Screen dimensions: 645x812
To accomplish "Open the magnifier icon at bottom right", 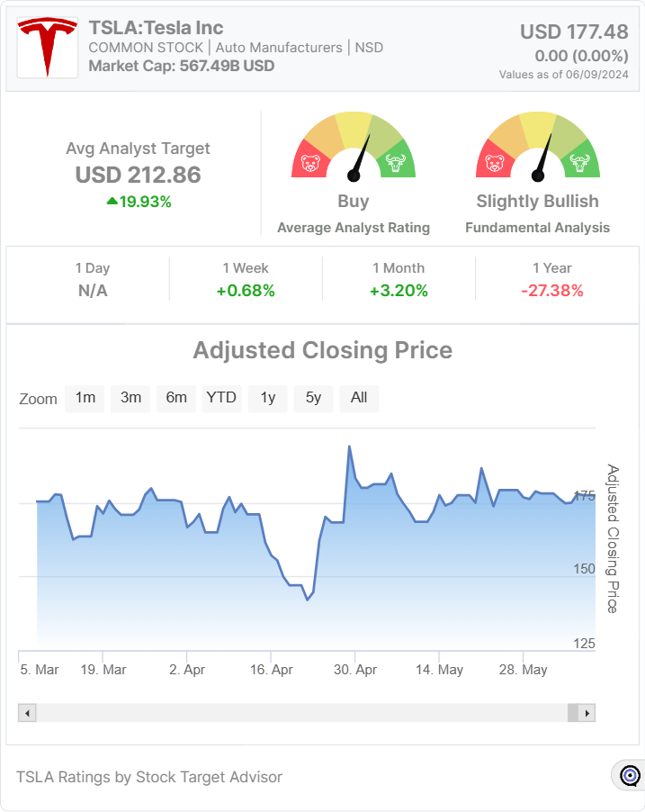I will pos(629,775).
